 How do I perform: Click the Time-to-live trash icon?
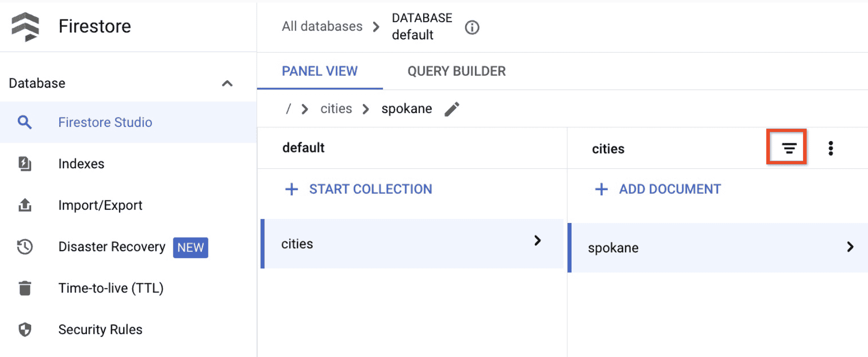pyautogui.click(x=25, y=288)
